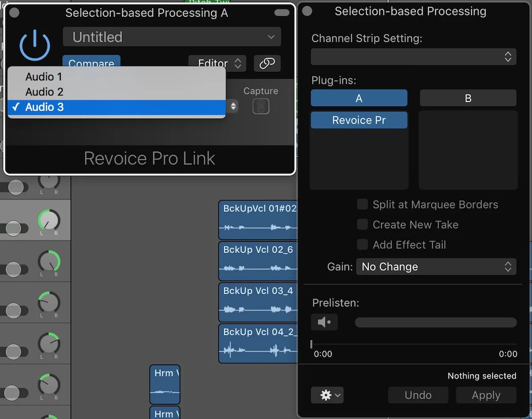Open the Channel Strip Setting dropdown
This screenshot has width=532, height=419.
click(x=414, y=57)
